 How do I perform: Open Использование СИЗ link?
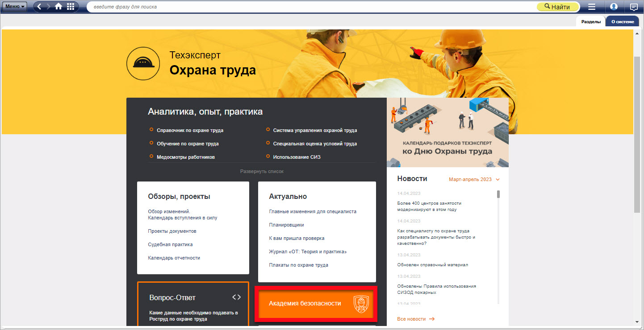pyautogui.click(x=297, y=157)
